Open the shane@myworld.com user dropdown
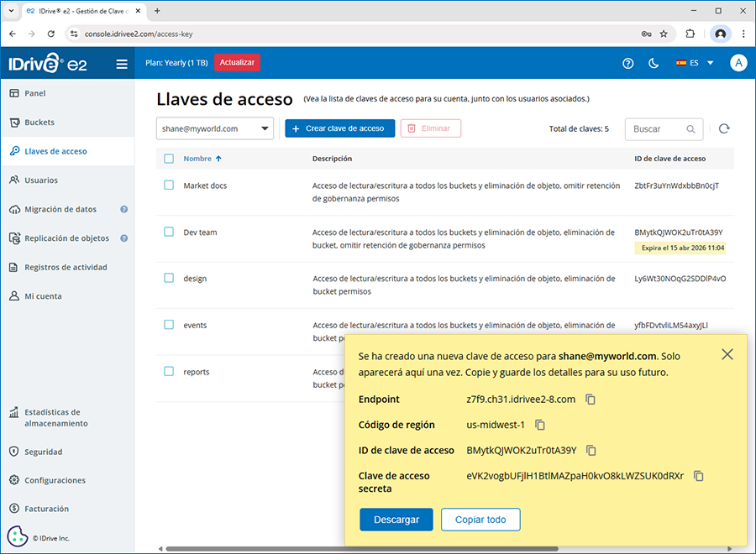Image resolution: width=756 pixels, height=554 pixels. [x=215, y=128]
